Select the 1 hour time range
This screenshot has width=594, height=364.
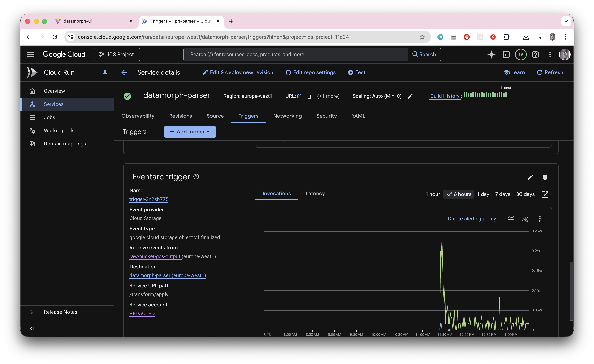tap(433, 194)
